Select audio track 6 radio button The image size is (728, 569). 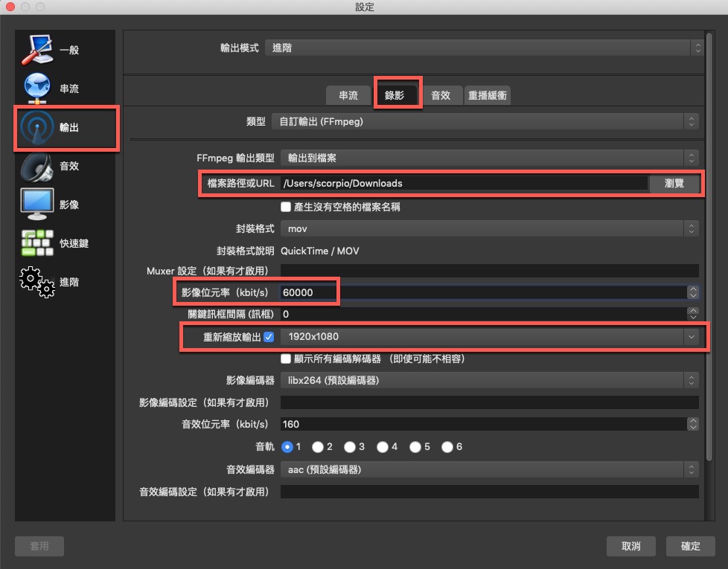(x=447, y=446)
